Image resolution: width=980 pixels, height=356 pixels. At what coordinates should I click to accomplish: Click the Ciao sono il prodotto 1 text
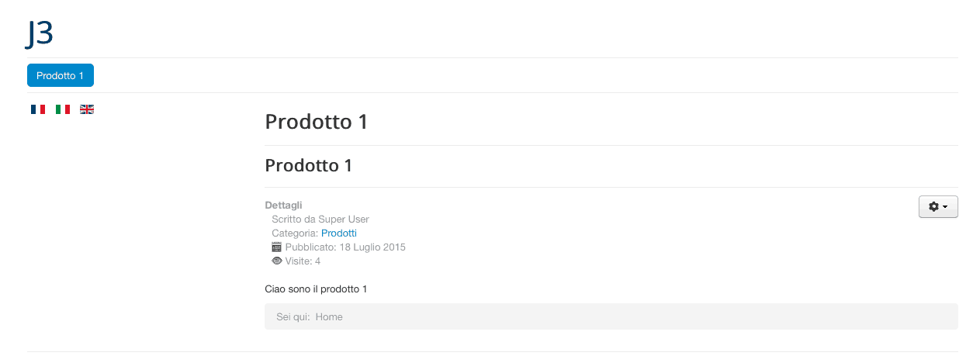click(316, 289)
